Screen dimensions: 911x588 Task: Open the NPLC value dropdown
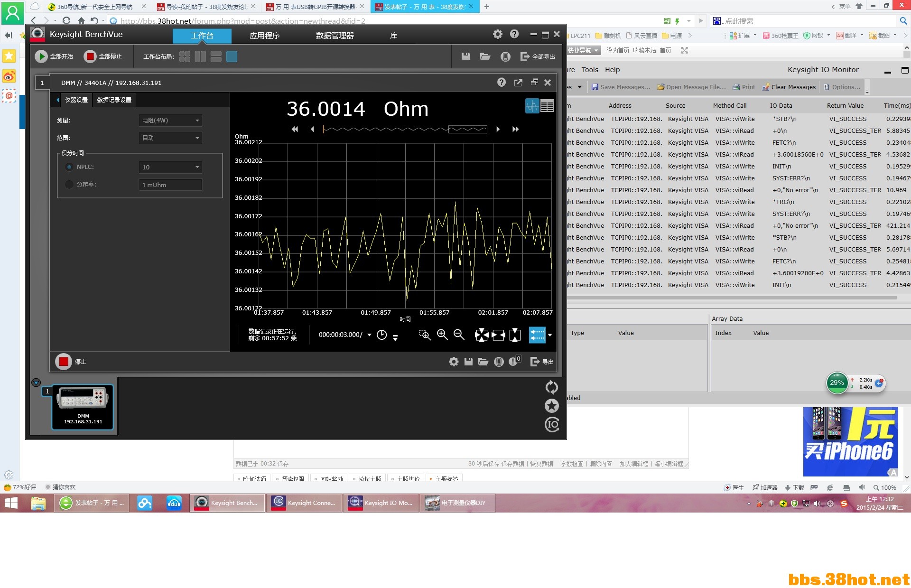coord(170,167)
